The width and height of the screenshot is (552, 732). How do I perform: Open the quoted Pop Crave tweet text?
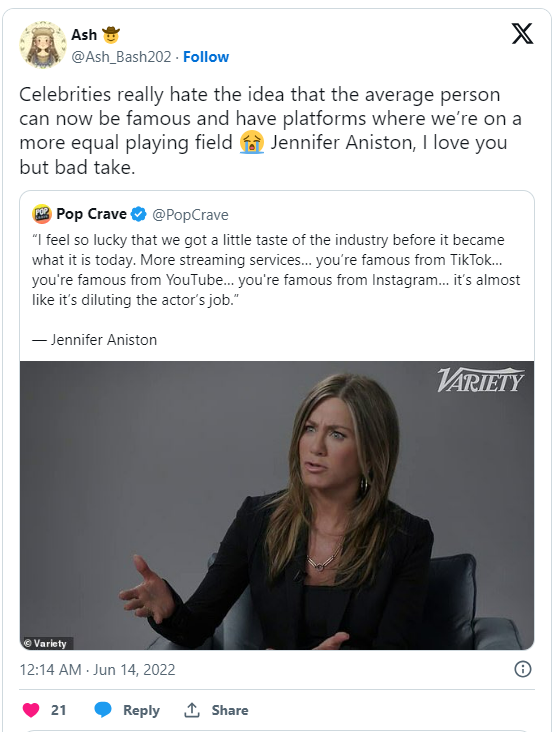(x=276, y=270)
